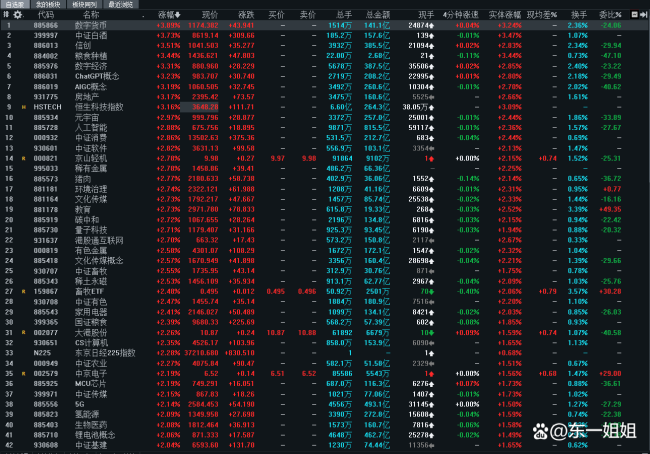Select the 生物医药 row name
The height and width of the screenshot is (454, 650).
click(91, 425)
